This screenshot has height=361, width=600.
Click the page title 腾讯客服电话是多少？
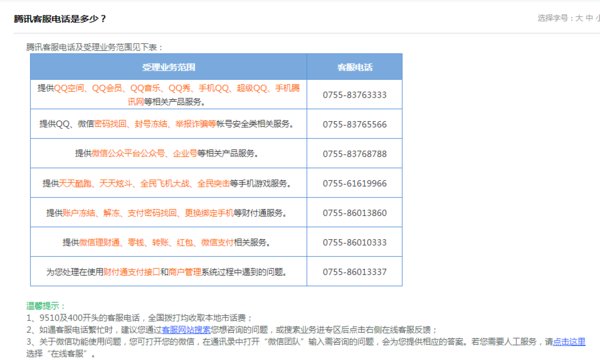[x=60, y=19]
